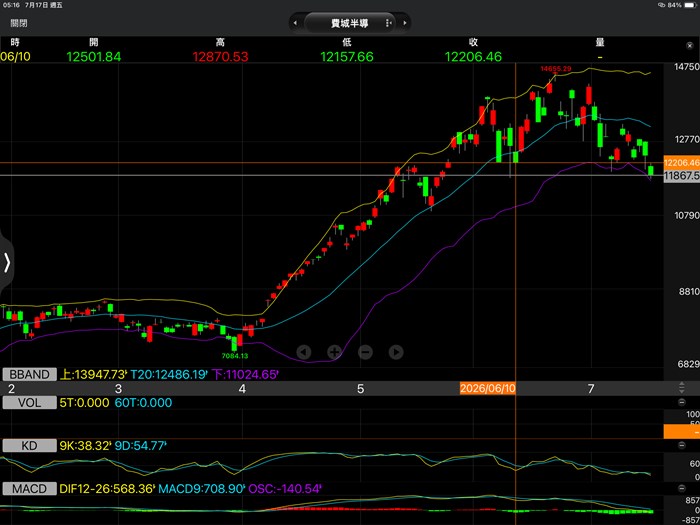
Task: Tap the orange 12206.46 price label
Action: pos(682,162)
